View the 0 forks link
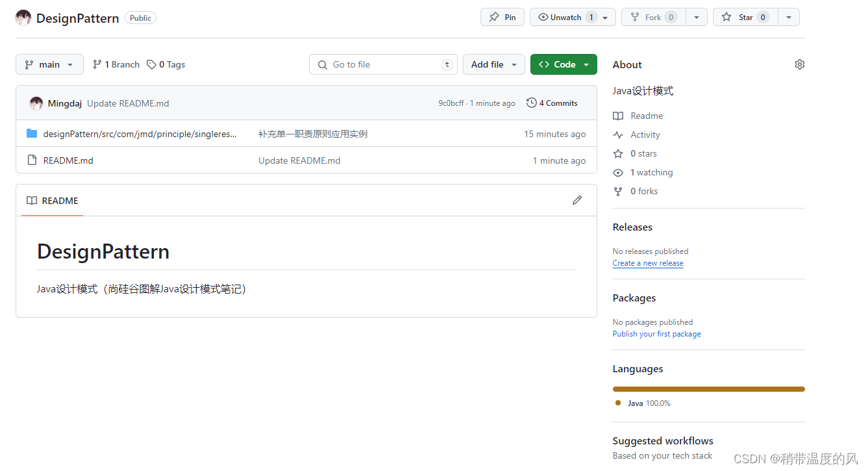Viewport: 868px width, 471px height. [x=636, y=191]
